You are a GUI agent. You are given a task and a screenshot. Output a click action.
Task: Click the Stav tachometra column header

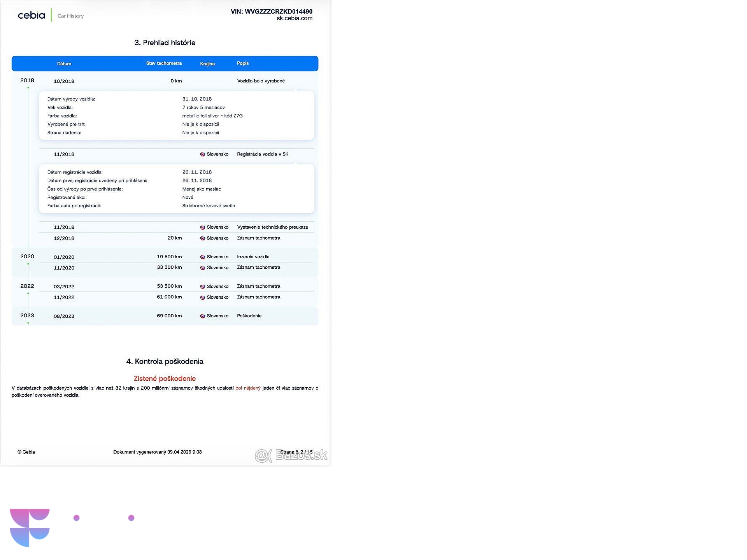[x=164, y=63]
